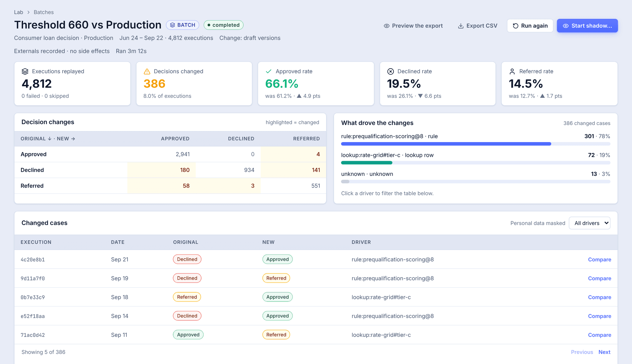The width and height of the screenshot is (632, 364).
Task: Click the down arrow after ORIGINAL header
Action: pos(50,139)
